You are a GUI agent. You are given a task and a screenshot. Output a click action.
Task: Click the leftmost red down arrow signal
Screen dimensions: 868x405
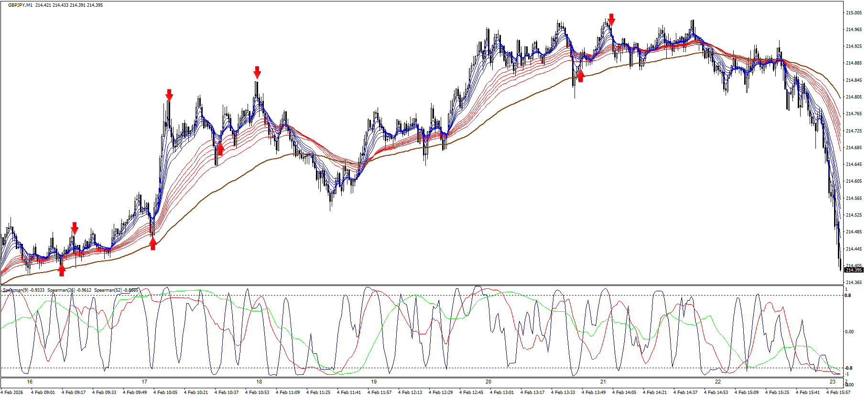coord(74,228)
